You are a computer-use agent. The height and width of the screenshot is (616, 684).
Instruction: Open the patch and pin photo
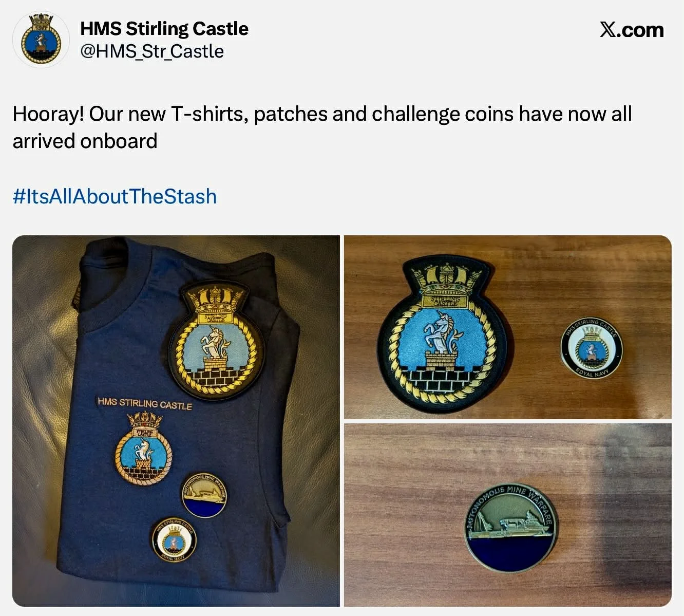click(507, 327)
